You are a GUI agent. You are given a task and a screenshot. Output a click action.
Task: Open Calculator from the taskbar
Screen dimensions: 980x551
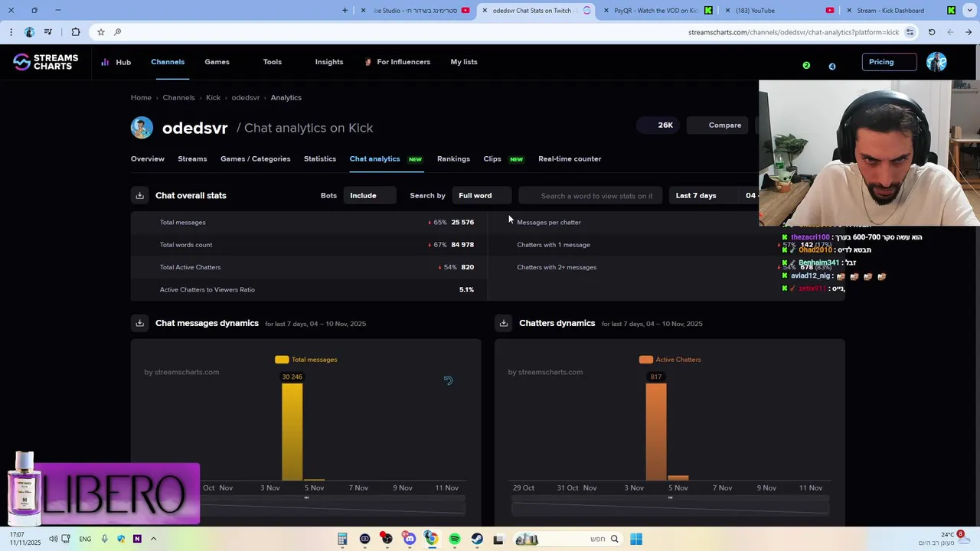[x=342, y=539]
